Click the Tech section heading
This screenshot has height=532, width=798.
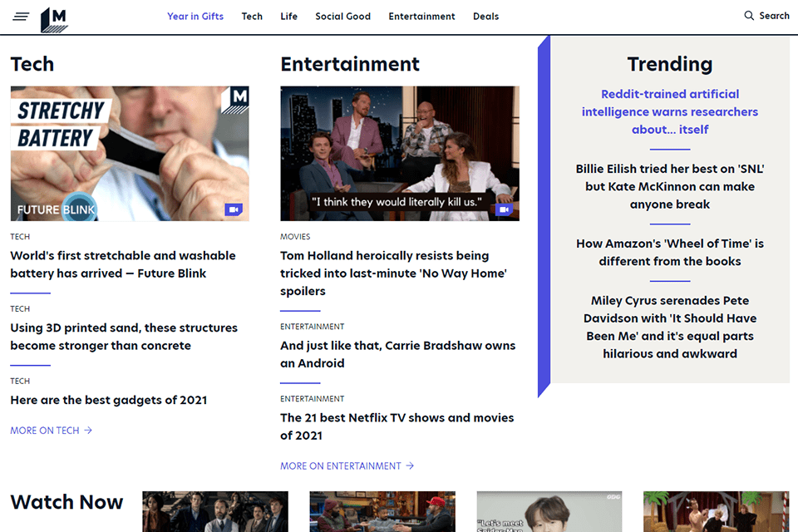click(32, 64)
